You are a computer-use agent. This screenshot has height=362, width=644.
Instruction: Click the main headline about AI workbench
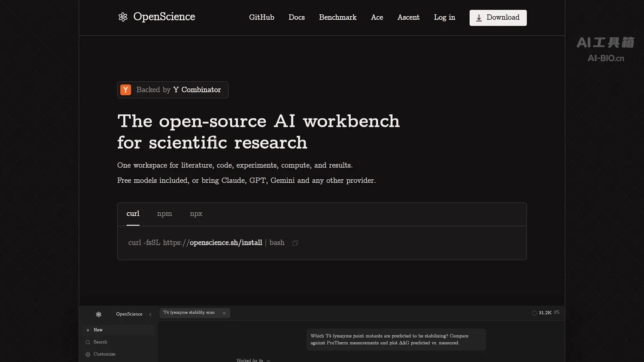(x=258, y=132)
